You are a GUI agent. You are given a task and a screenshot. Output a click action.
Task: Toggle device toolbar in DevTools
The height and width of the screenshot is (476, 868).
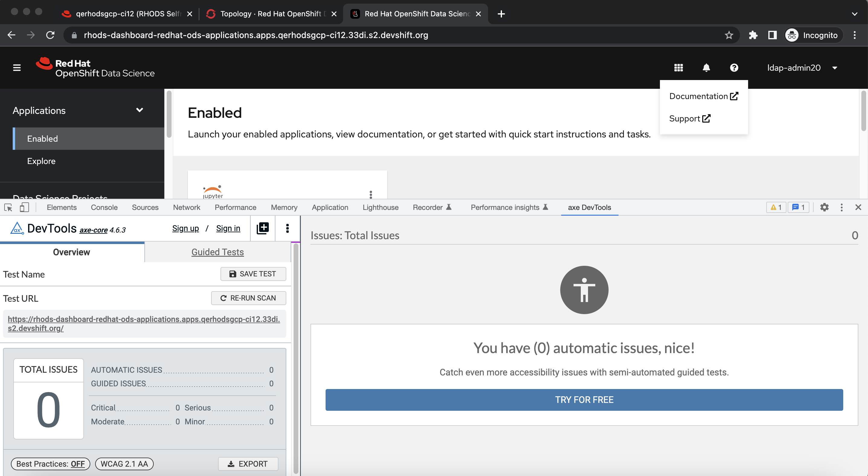click(x=24, y=207)
